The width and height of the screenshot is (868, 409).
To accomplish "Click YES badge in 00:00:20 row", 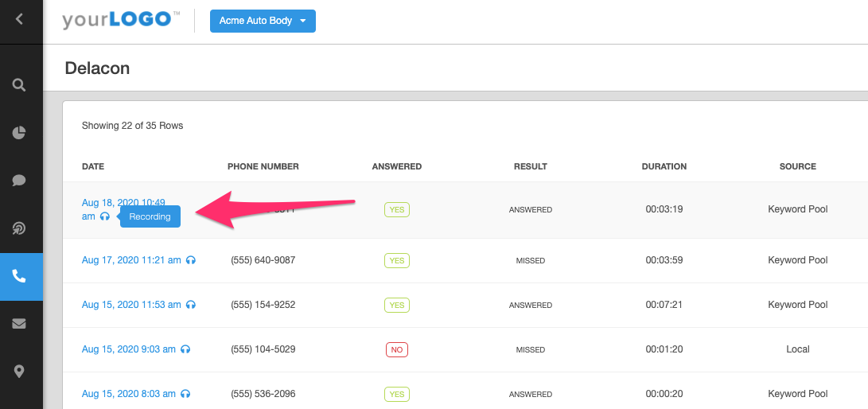I will click(397, 394).
